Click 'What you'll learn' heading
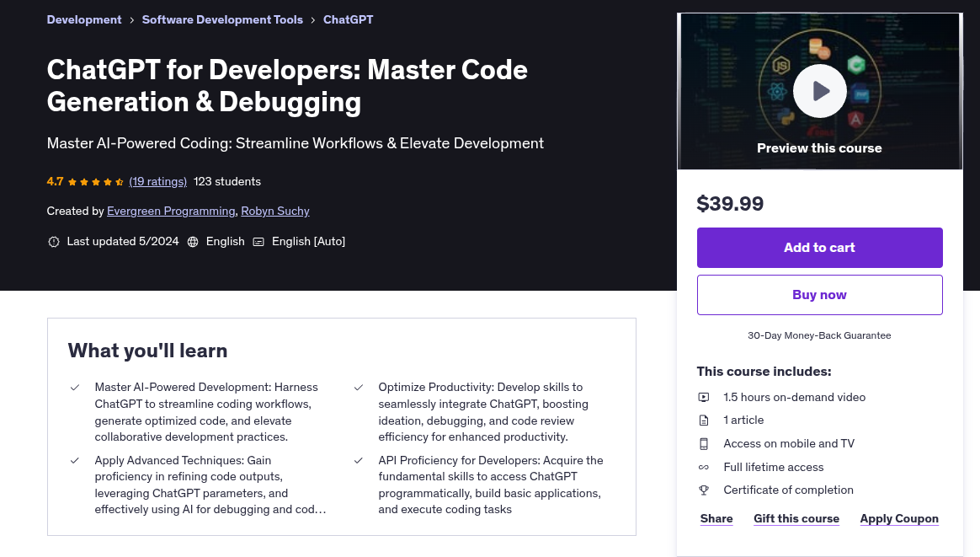Viewport: 980px width, 557px height. click(x=147, y=351)
